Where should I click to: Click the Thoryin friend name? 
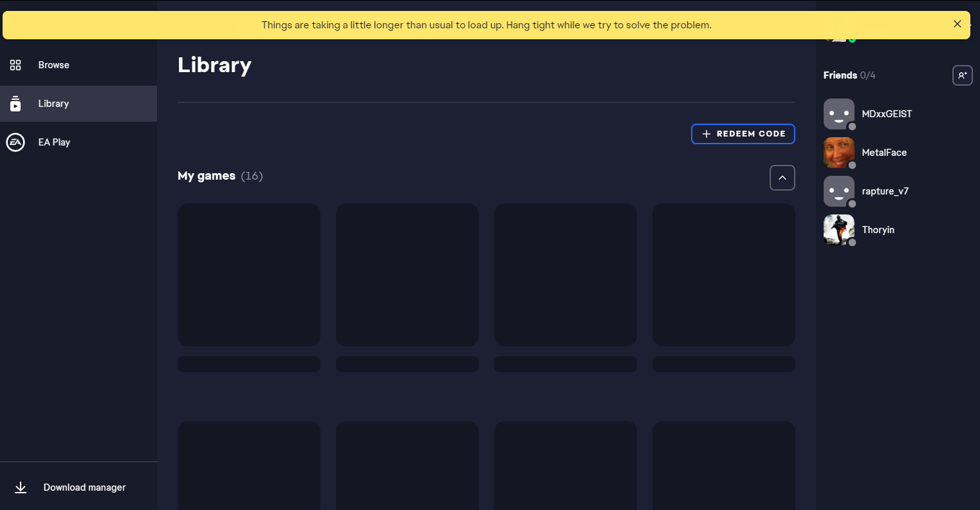[878, 230]
